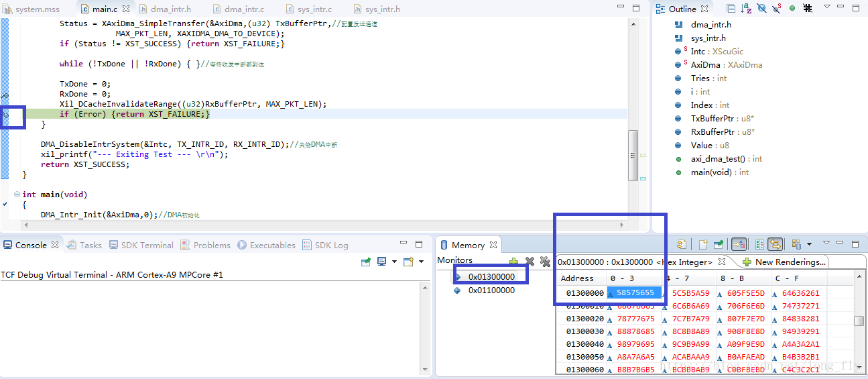Open the display console dropdown arrow

point(394,262)
